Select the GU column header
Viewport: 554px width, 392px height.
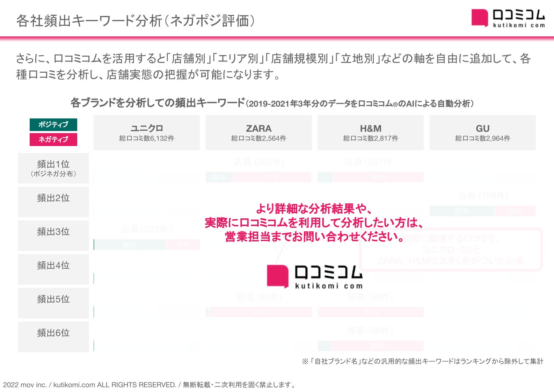click(x=483, y=133)
